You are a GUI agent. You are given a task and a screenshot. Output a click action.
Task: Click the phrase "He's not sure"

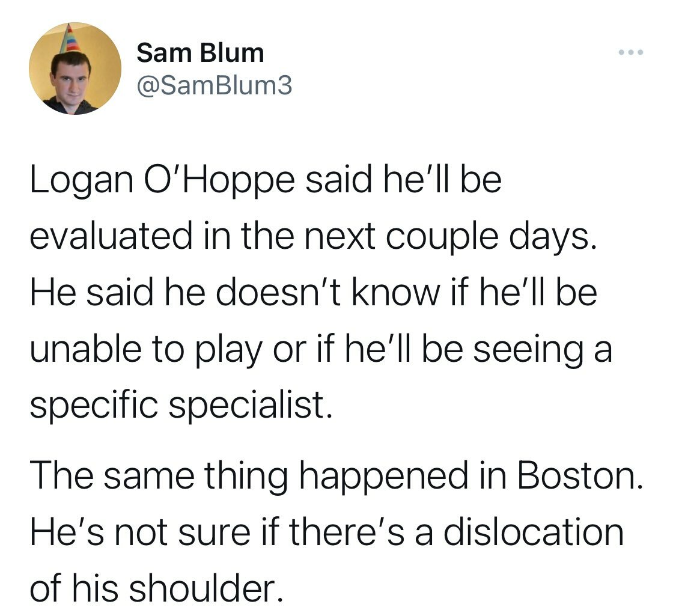tap(140, 532)
